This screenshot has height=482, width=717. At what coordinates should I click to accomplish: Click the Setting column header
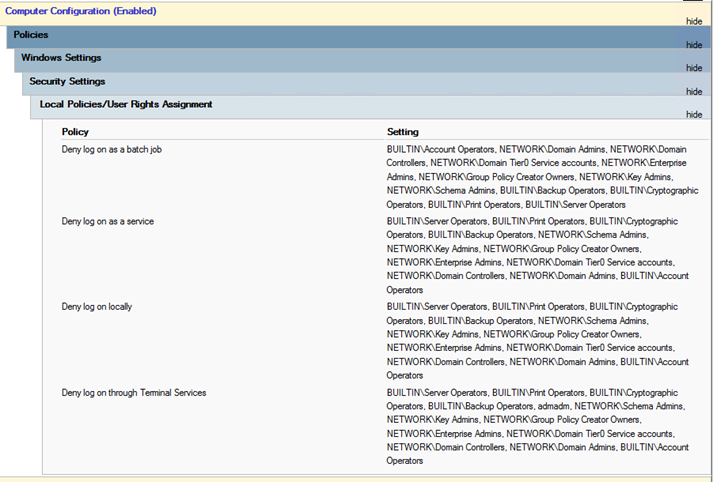coord(403,132)
